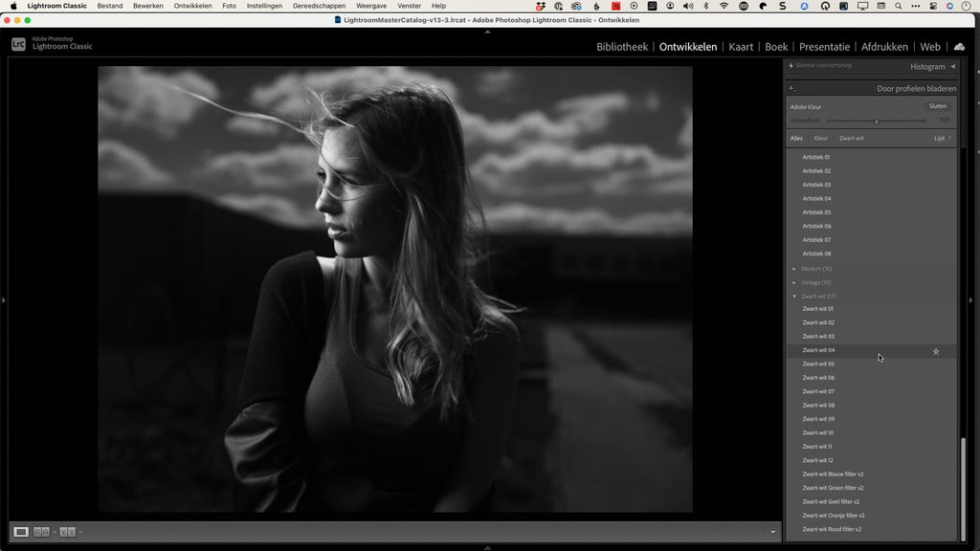Open the reference view options arrow

[55, 532]
